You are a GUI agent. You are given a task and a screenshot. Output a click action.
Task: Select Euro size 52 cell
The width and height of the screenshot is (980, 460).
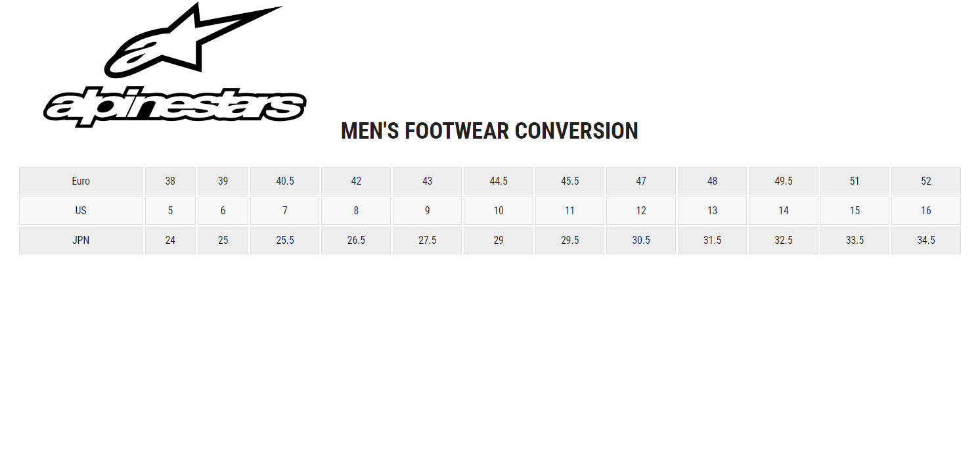point(926,181)
